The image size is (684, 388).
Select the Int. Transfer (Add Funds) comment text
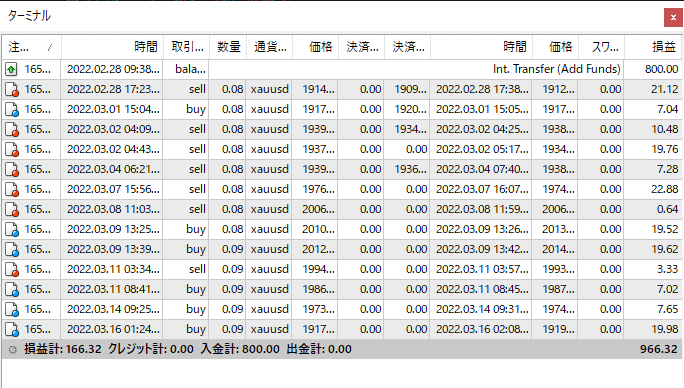point(557,69)
